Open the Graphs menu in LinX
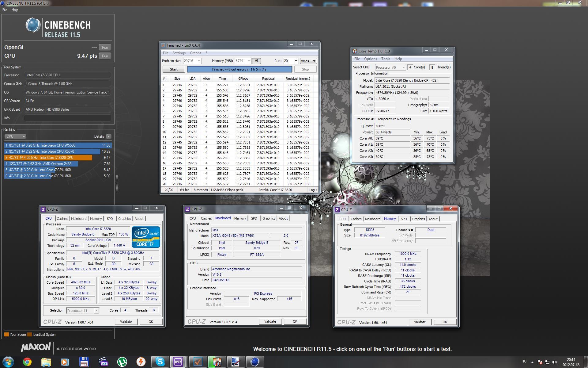588x368 pixels. pos(195,53)
